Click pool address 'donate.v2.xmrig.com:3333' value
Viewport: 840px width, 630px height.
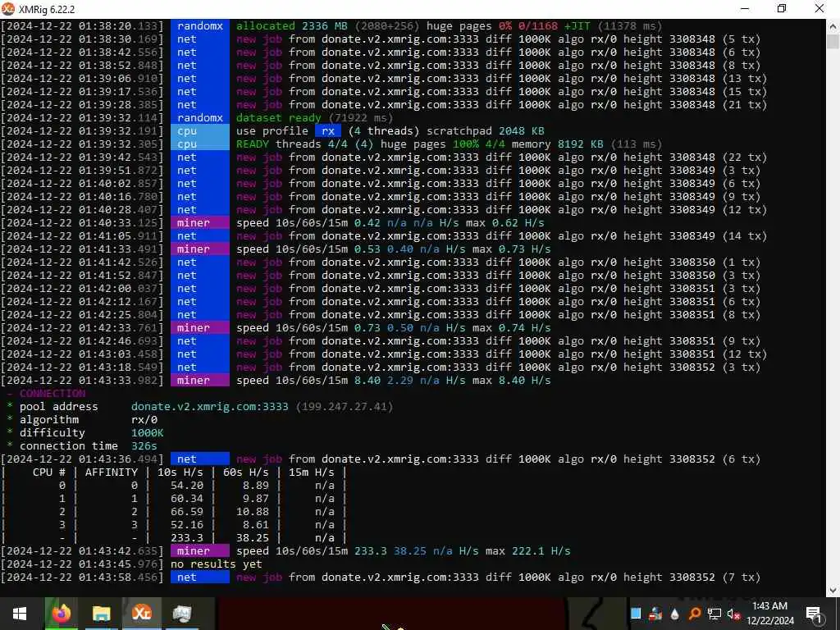pyautogui.click(x=209, y=407)
